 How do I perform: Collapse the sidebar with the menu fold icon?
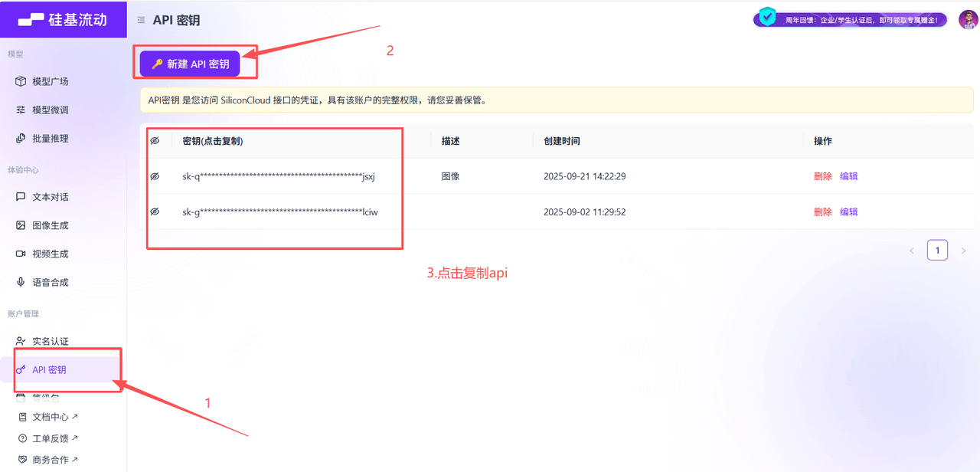click(x=142, y=21)
